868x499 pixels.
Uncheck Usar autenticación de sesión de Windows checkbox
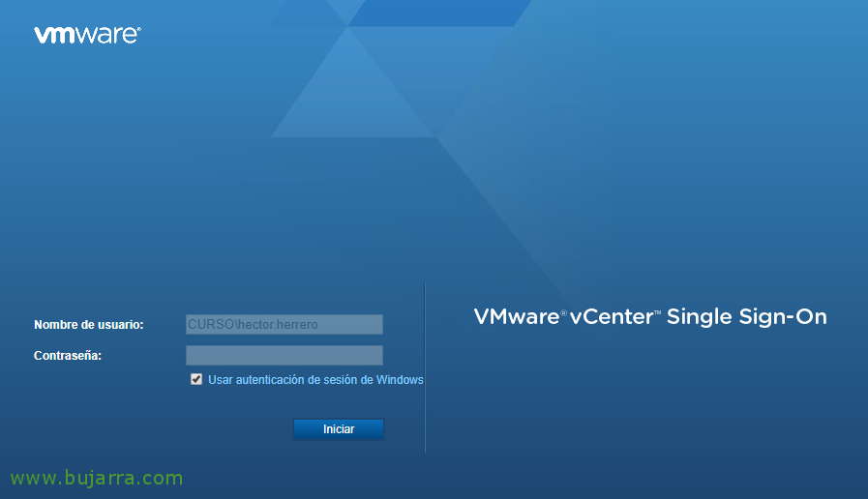196,379
